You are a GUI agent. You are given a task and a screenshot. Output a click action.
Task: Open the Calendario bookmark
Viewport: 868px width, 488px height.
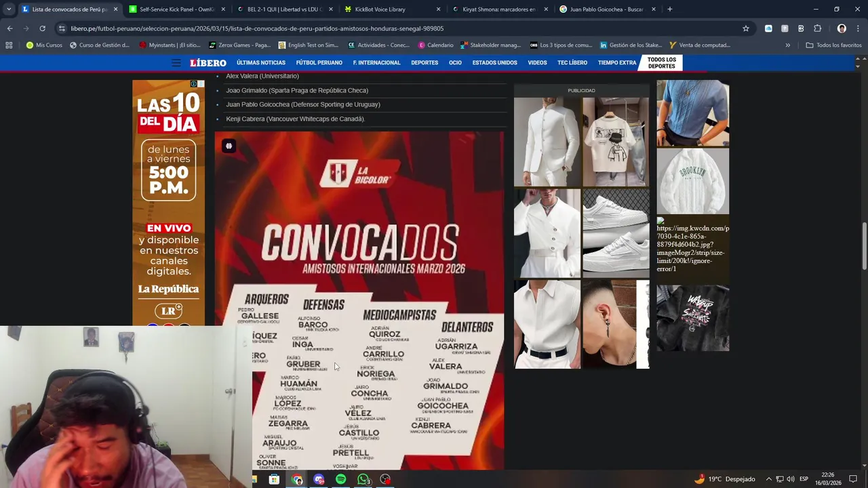click(x=435, y=45)
